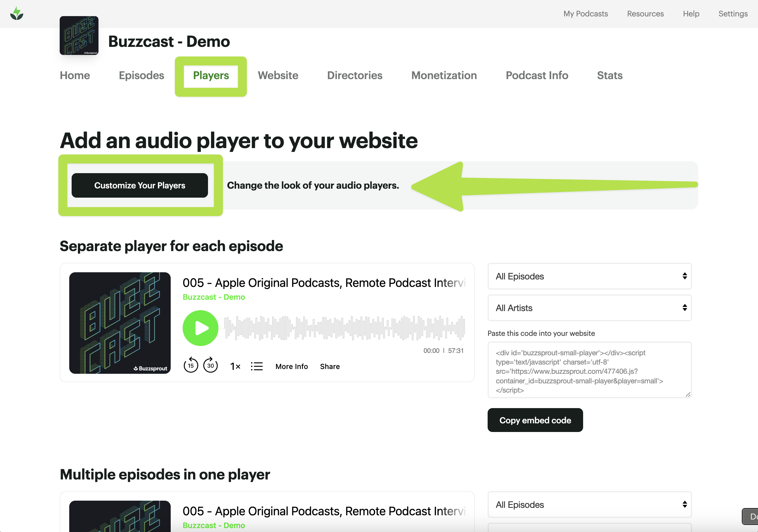Skip forward 30 seconds in the player

(210, 365)
